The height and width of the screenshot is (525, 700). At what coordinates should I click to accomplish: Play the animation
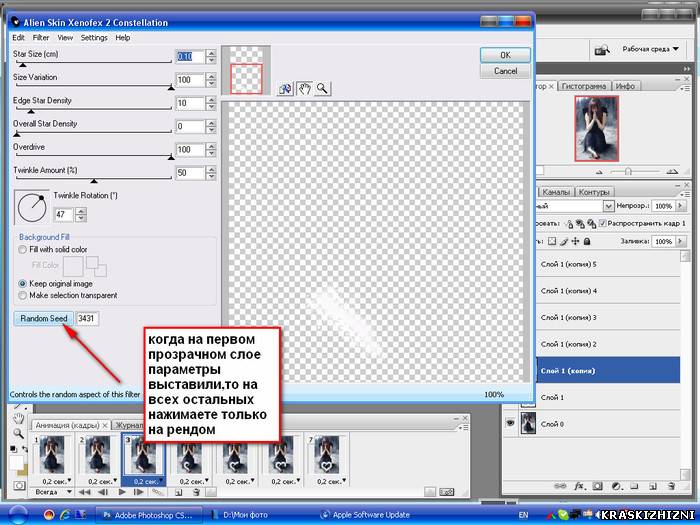point(122,492)
